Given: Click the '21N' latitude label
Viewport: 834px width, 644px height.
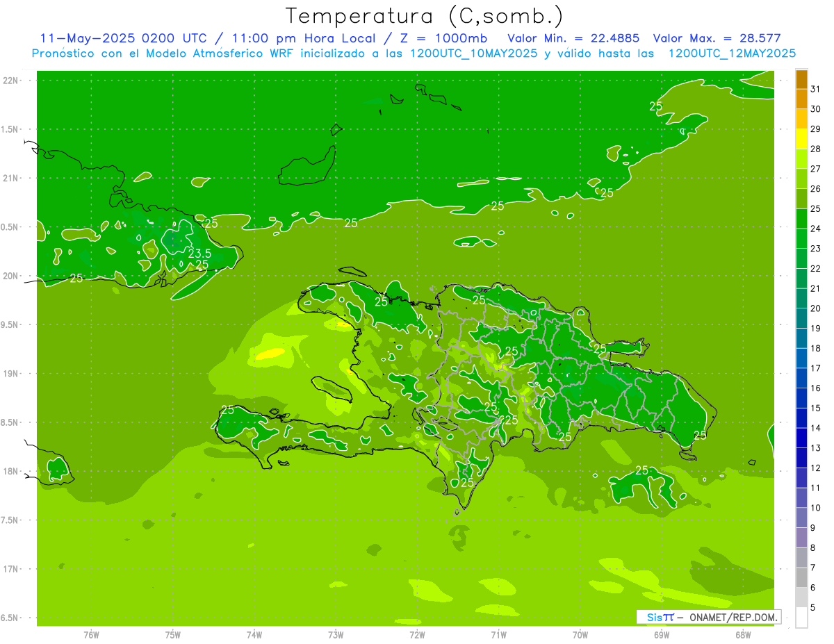Looking at the screenshot, I should [10, 179].
